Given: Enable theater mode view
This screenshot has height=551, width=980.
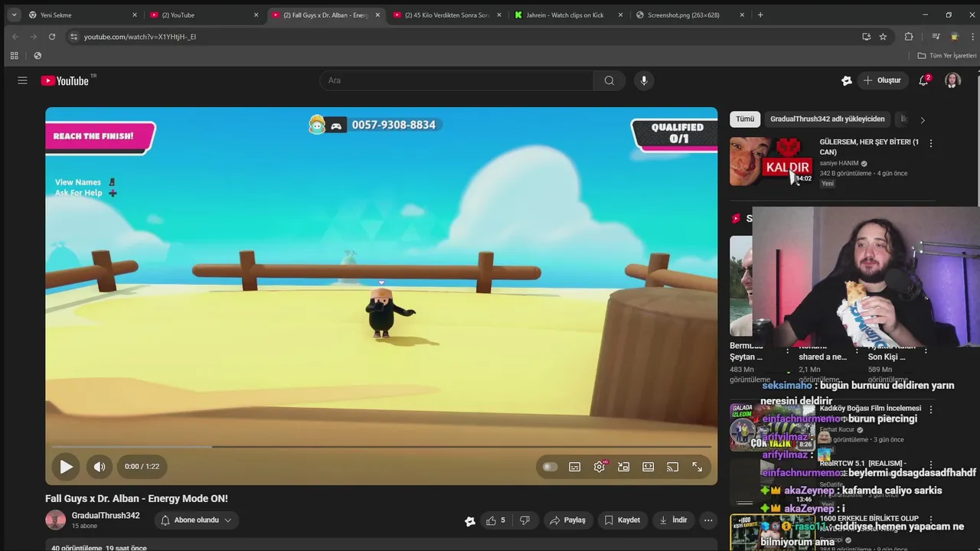Looking at the screenshot, I should tap(648, 467).
